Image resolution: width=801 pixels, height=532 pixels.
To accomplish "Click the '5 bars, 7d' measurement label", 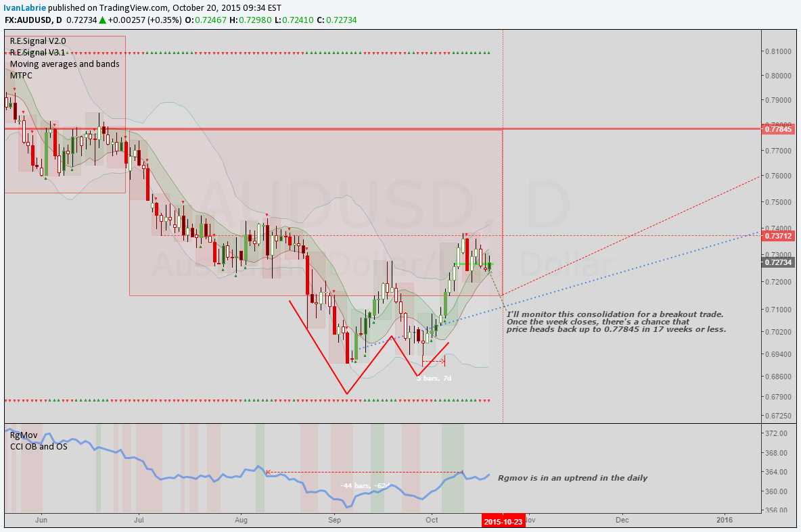I will click(434, 378).
